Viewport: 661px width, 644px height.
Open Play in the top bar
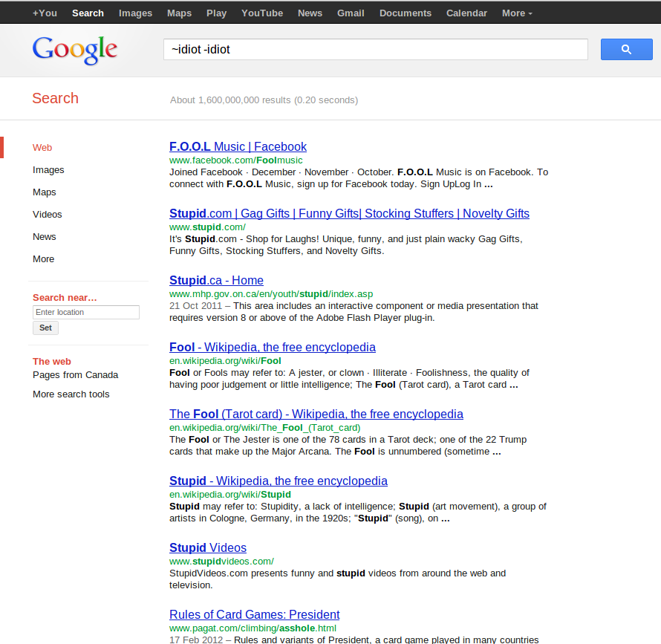point(216,13)
